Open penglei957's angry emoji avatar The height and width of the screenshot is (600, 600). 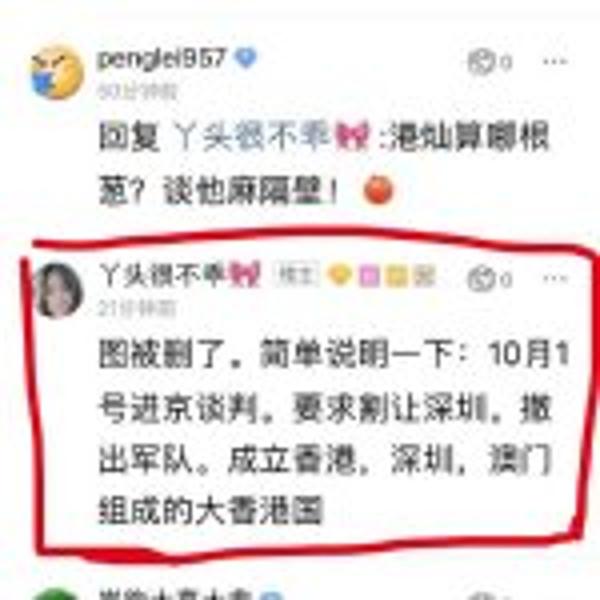[x=57, y=72]
